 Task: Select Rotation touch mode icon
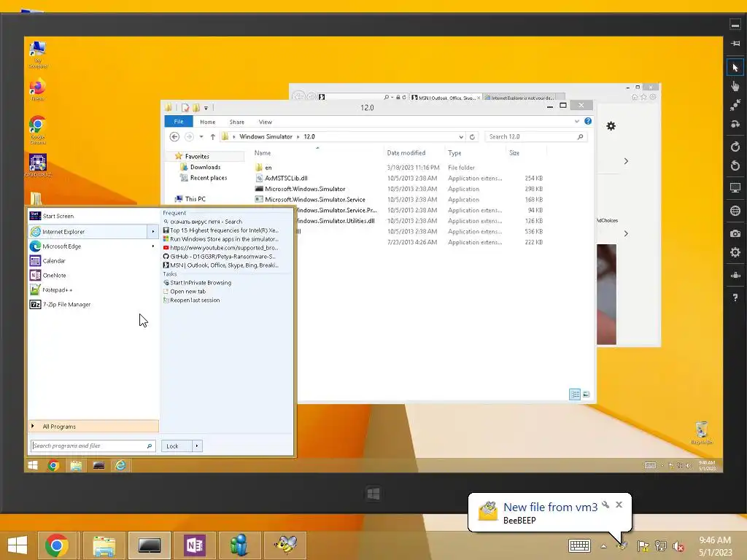(x=735, y=124)
